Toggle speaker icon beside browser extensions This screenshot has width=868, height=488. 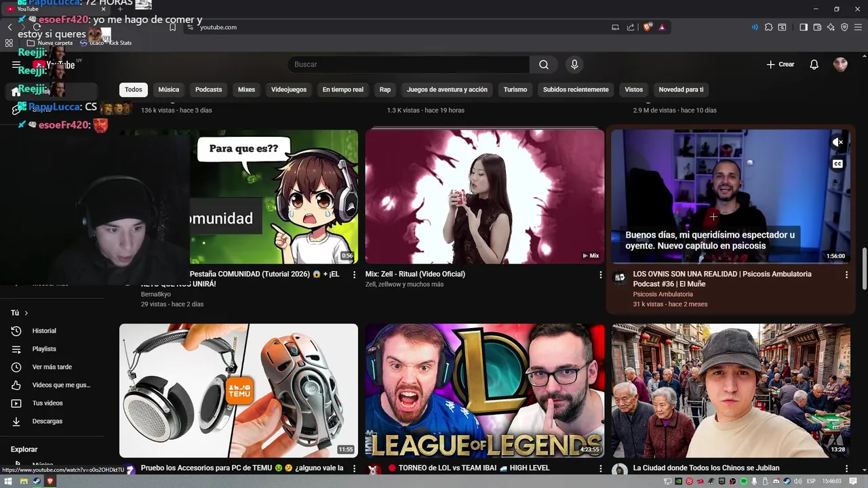(x=755, y=27)
